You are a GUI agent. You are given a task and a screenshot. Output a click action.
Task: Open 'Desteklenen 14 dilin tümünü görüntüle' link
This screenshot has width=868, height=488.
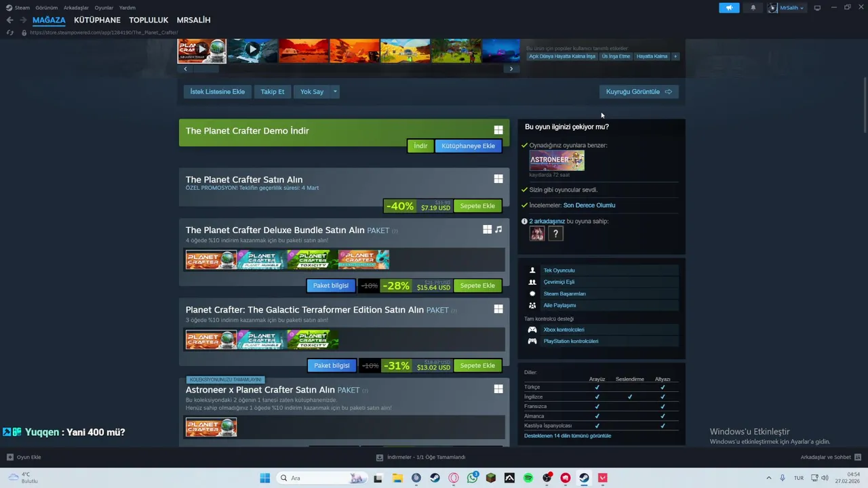(x=568, y=436)
